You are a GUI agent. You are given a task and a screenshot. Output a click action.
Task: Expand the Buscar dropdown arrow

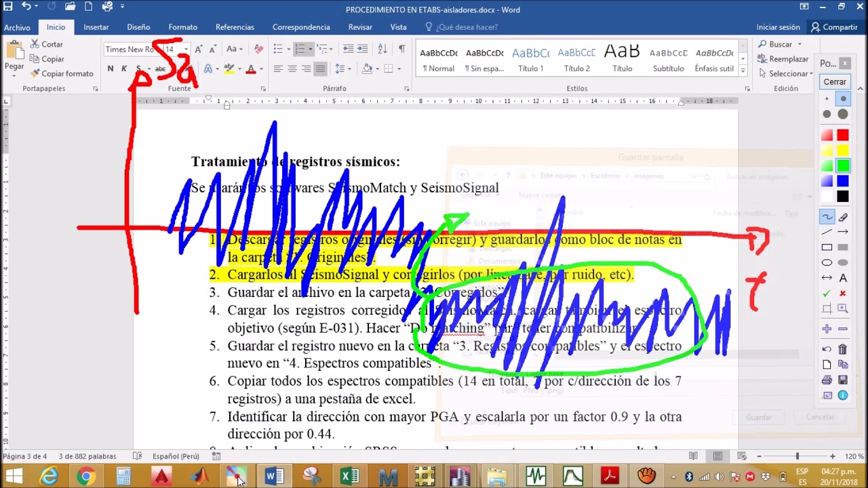798,44
